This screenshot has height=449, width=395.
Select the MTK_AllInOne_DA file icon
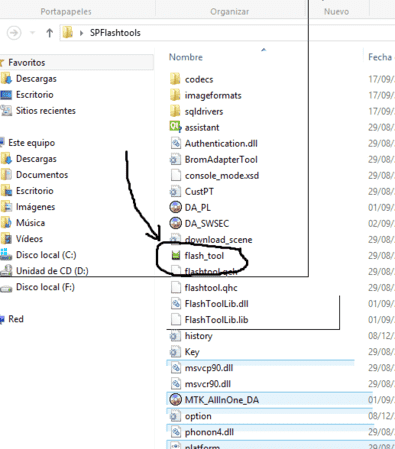(x=175, y=400)
